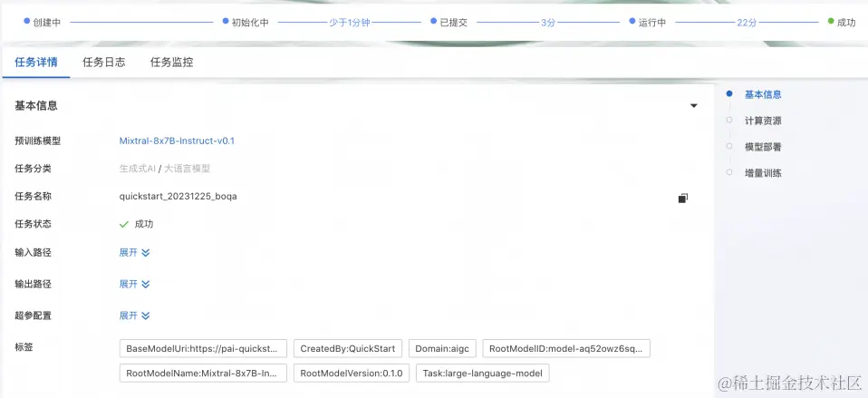Click the Domain:aigc tag
This screenshot has width=868, height=398.
[x=442, y=349]
